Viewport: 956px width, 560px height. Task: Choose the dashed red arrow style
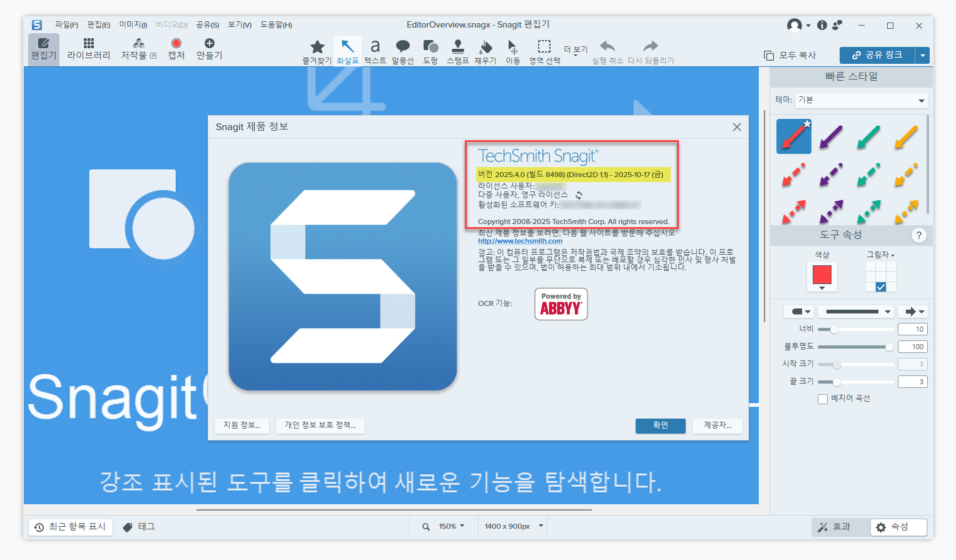[793, 175]
